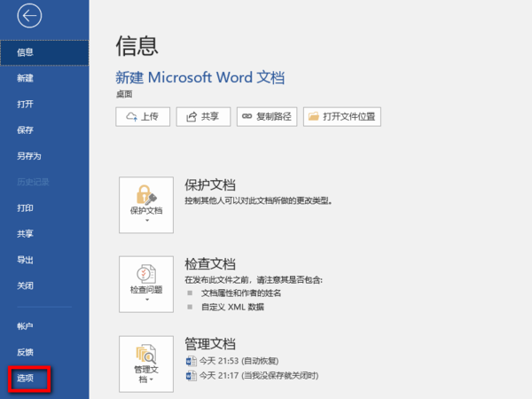This screenshot has height=399, width=532.
Task: Open the 导出 page
Action: (x=44, y=260)
